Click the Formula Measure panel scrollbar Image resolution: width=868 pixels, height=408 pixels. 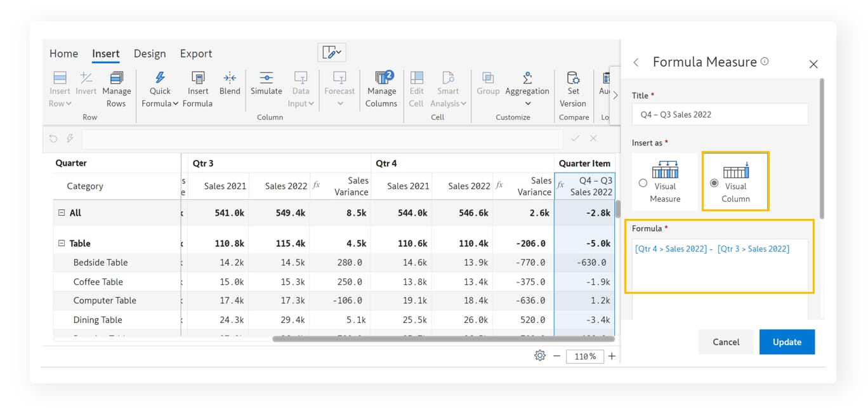click(822, 149)
